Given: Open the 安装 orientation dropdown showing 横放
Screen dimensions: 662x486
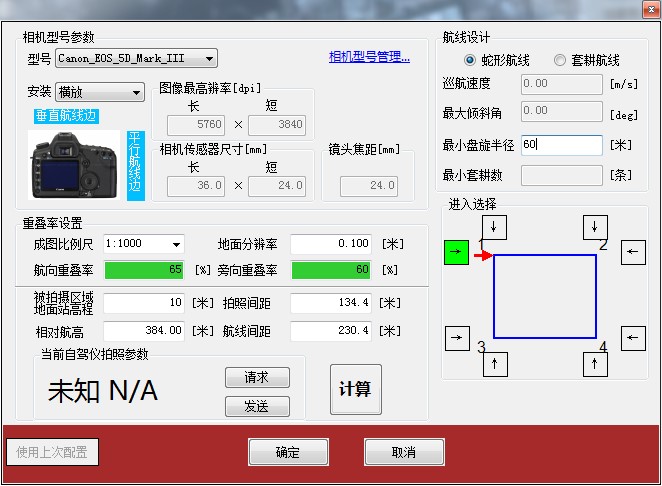Looking at the screenshot, I should (100, 92).
